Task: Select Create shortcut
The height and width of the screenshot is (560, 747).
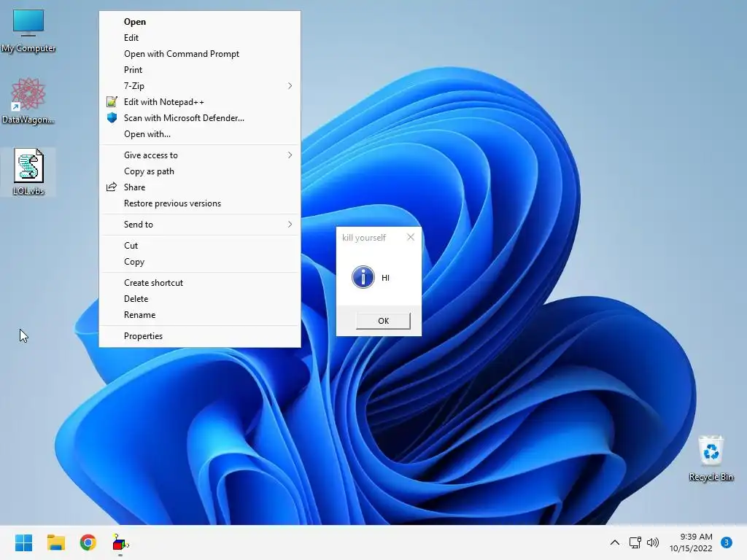Action: click(x=200, y=283)
